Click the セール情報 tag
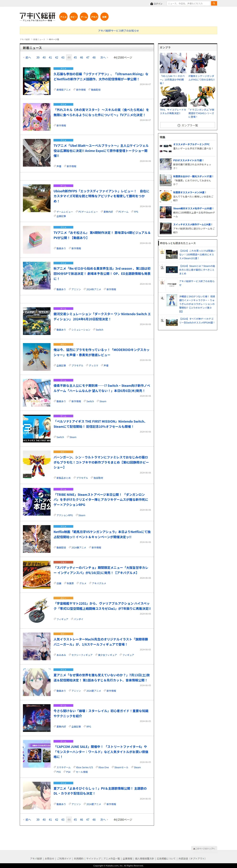The height and width of the screenshot is (868, 237). pyautogui.click(x=81, y=772)
